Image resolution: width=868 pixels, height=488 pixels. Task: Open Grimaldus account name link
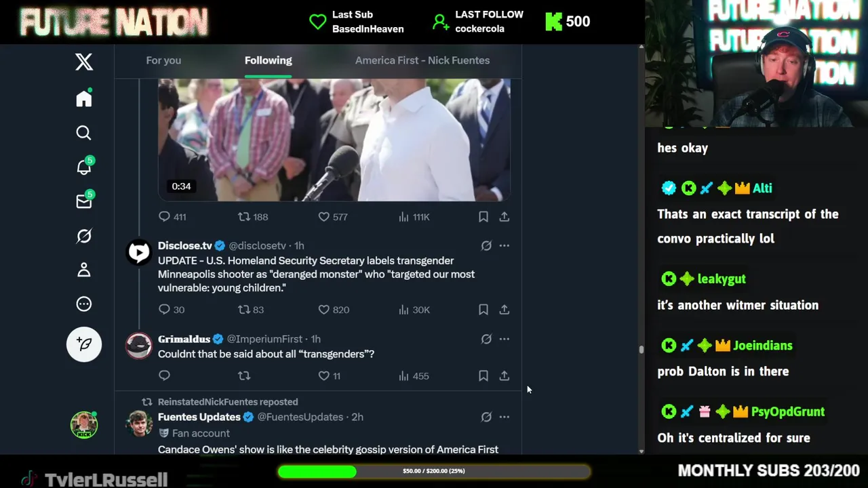[x=184, y=339]
